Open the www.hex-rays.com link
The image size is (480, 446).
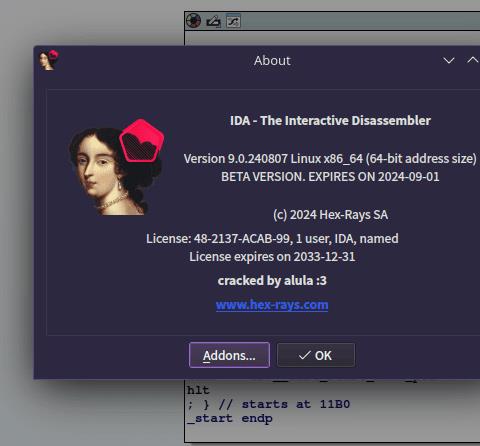click(272, 305)
